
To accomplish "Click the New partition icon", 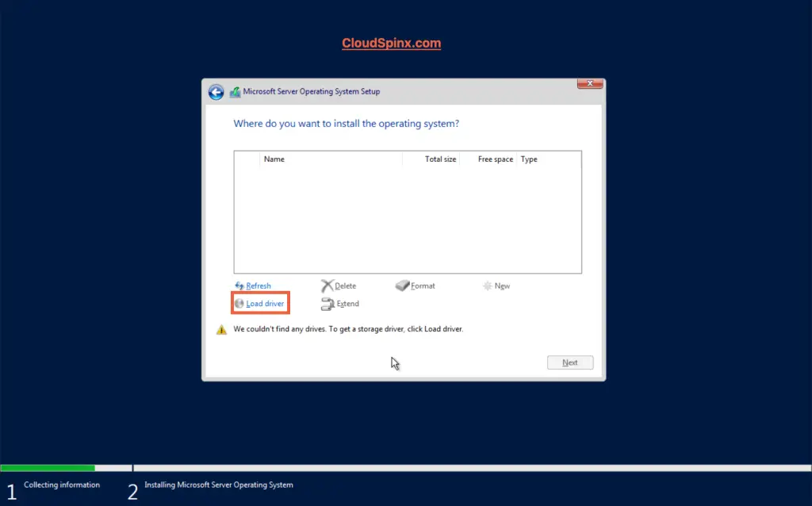I will point(485,286).
